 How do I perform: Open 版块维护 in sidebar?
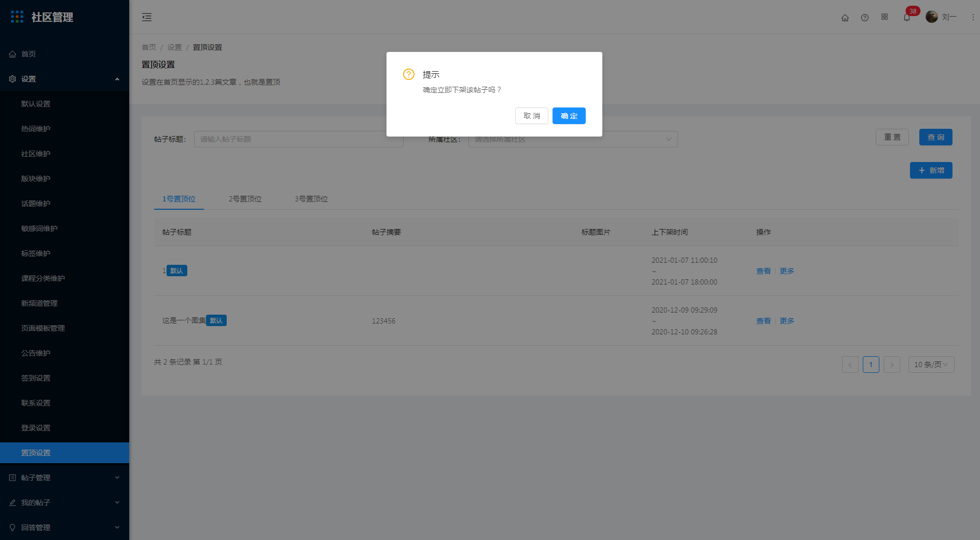click(64, 179)
